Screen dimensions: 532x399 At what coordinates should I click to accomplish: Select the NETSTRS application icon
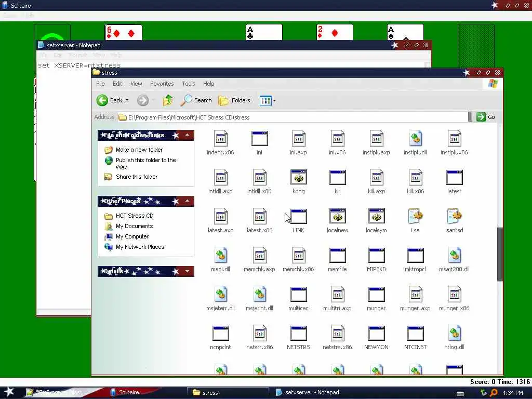click(299, 334)
